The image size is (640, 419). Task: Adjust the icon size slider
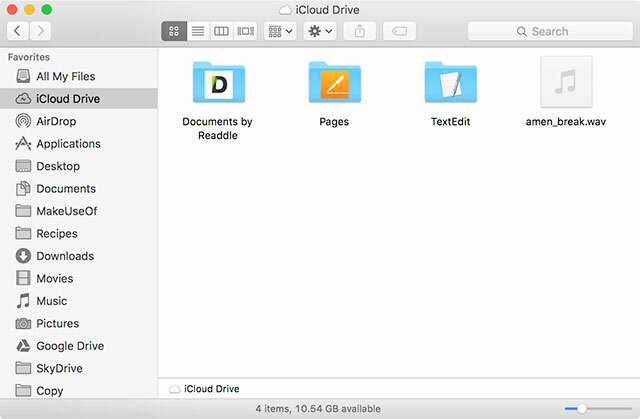[x=582, y=408]
